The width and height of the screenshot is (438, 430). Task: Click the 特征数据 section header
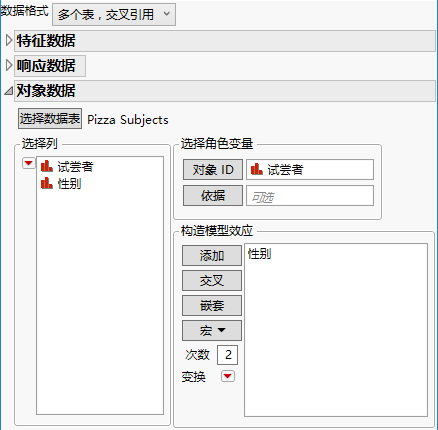click(x=225, y=41)
